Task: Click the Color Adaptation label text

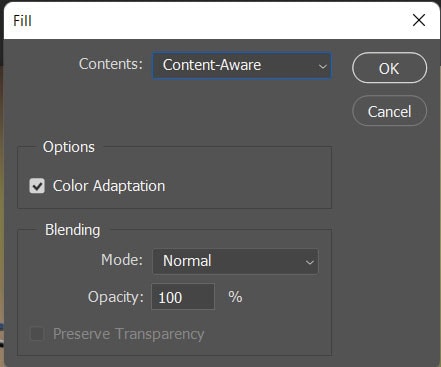Action: click(109, 186)
